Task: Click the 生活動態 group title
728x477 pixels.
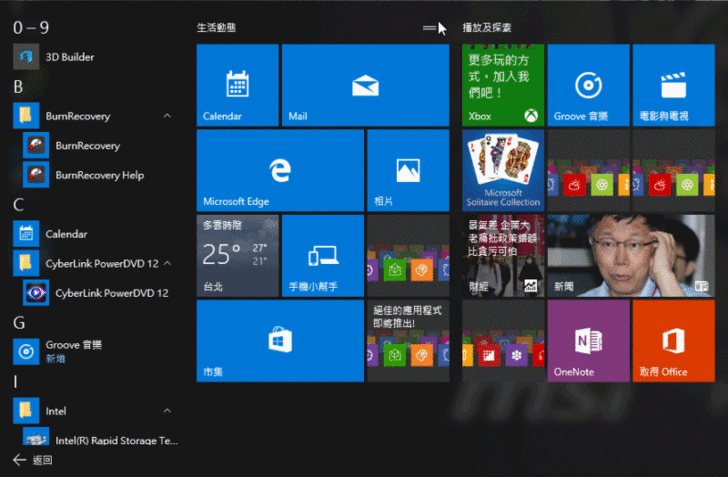Action: [216, 28]
